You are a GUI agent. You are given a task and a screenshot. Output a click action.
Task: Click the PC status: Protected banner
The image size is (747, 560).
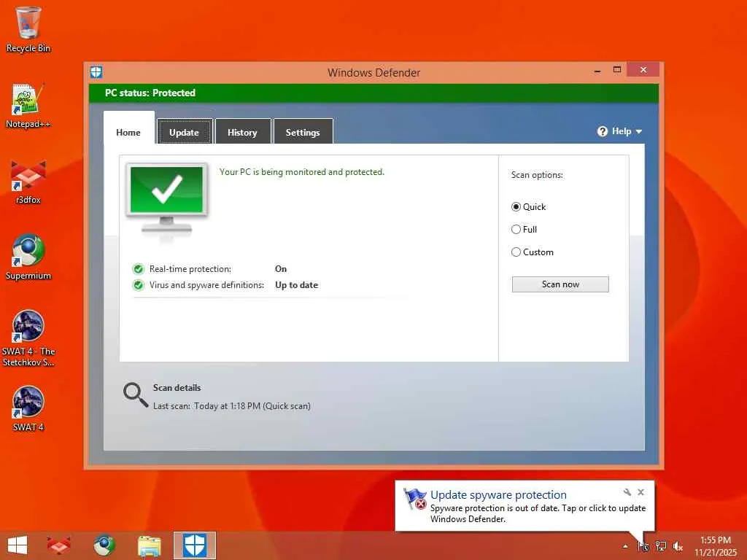coord(374,93)
